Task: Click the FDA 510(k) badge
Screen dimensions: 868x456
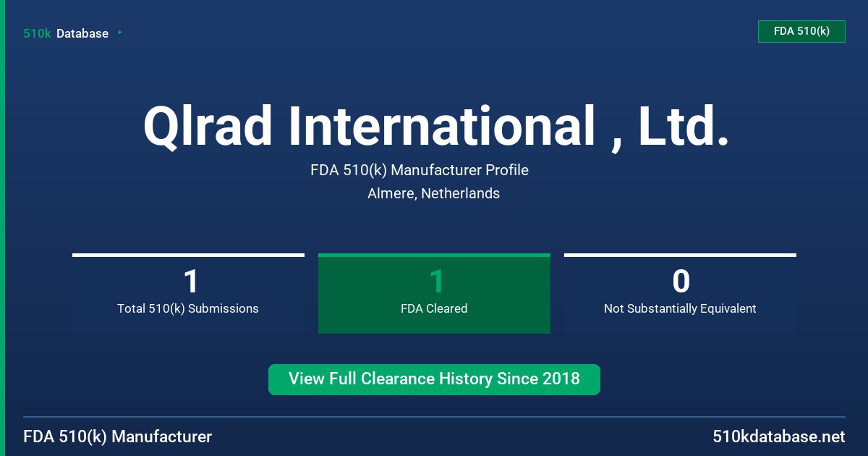Action: pyautogui.click(x=801, y=31)
